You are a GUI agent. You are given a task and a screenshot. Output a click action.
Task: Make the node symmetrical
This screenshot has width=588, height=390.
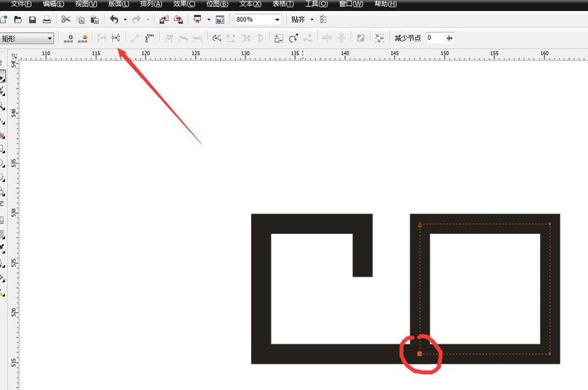(x=197, y=38)
